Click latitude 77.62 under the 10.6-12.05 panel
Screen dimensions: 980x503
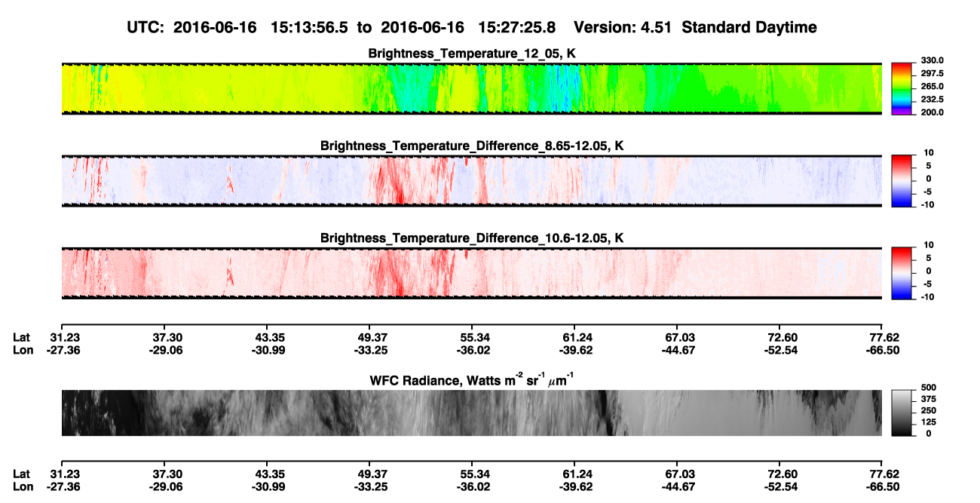click(884, 337)
